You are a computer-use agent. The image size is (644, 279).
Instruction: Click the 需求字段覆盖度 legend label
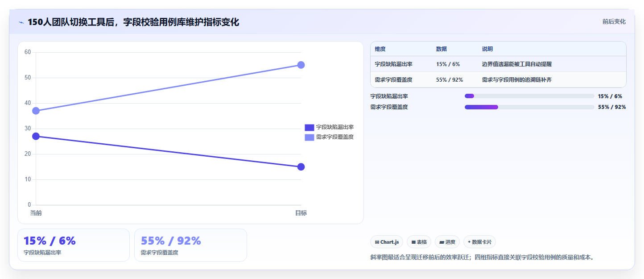(335, 137)
